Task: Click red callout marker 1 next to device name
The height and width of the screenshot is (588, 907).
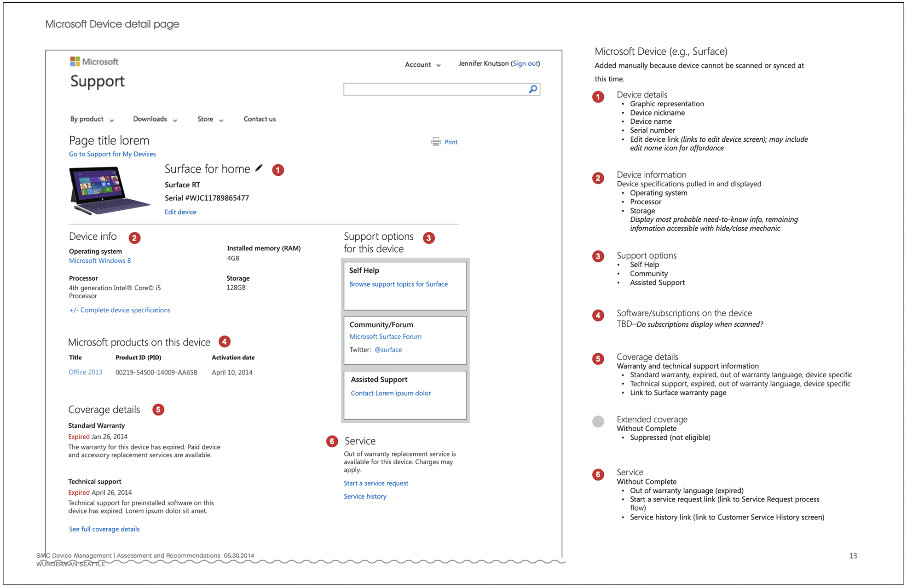Action: [x=278, y=170]
